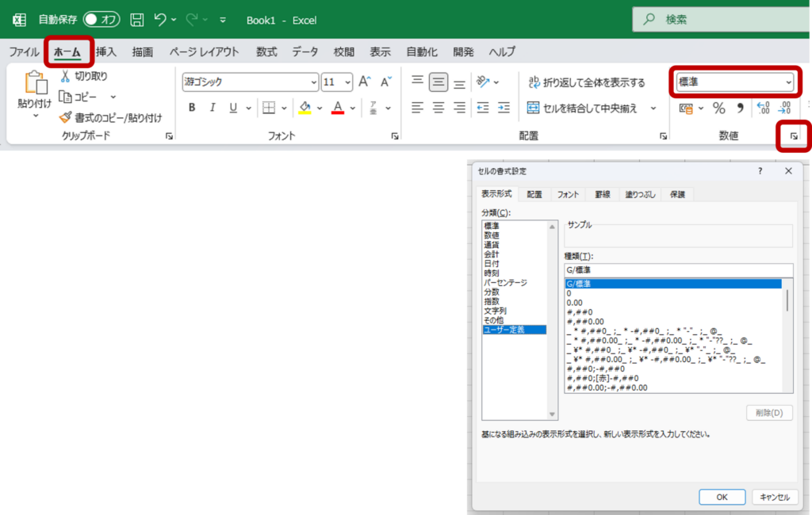Open the number format 標準 dropdown
This screenshot has width=812, height=515.
[787, 82]
